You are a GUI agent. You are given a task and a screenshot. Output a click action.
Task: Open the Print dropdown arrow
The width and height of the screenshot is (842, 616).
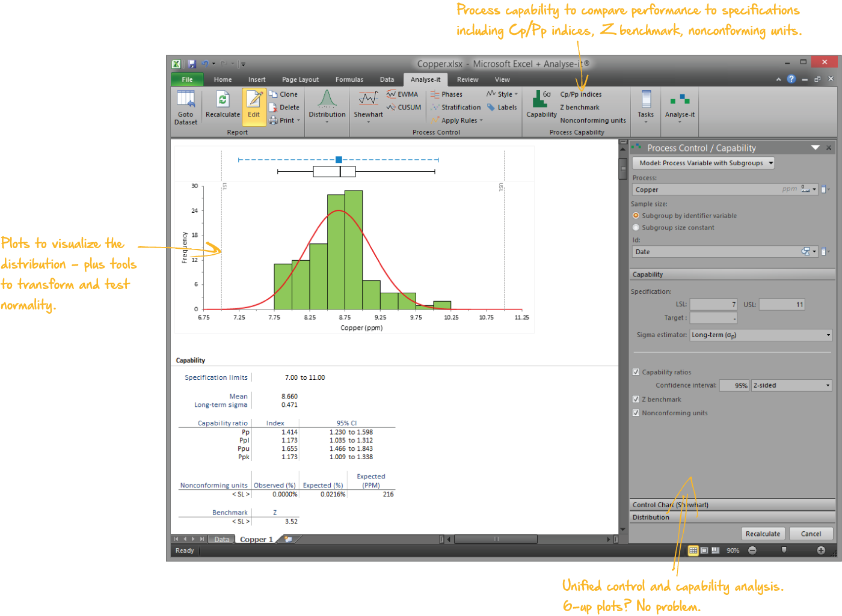pyautogui.click(x=298, y=121)
